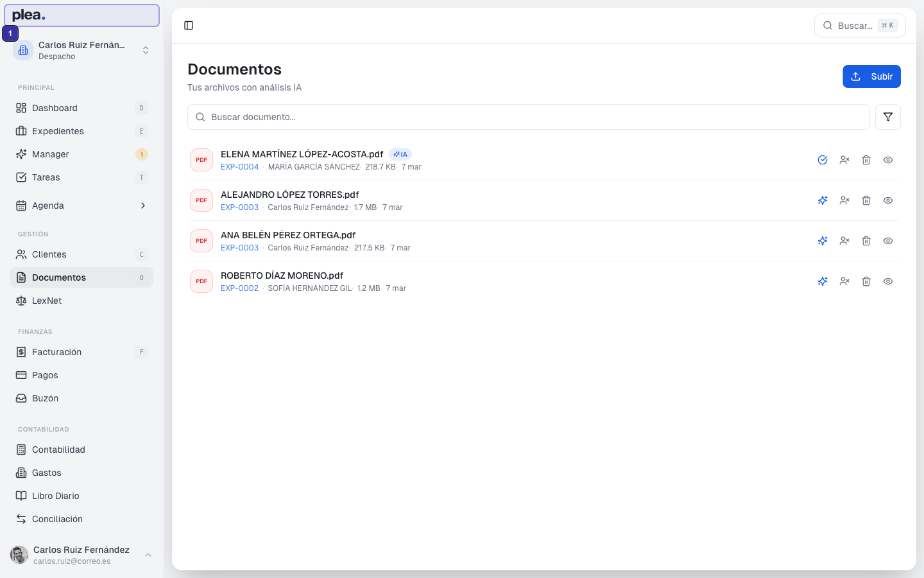Go to Facturación in the sidebar
Viewport: 924px width, 578px height.
pos(56,352)
